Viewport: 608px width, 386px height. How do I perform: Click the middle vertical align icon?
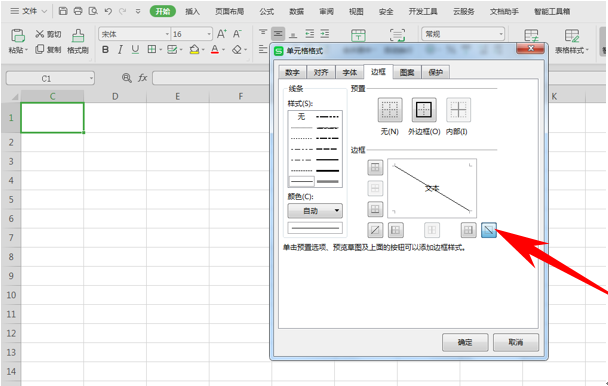278,34
